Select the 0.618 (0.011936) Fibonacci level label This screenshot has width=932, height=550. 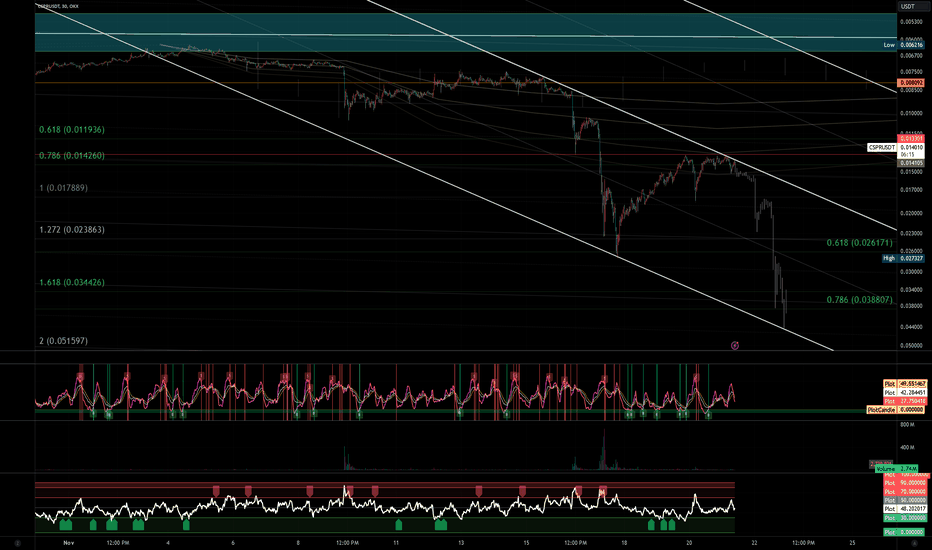[x=72, y=130]
